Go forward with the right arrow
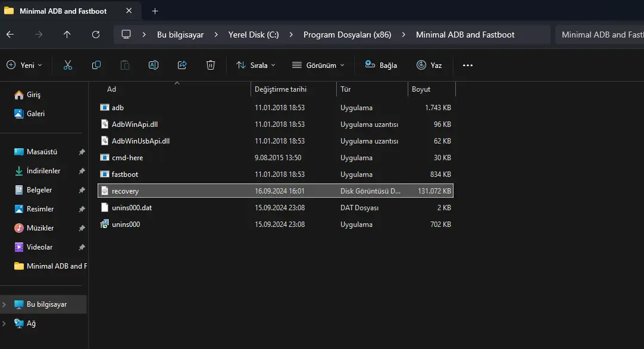 pyautogui.click(x=39, y=35)
